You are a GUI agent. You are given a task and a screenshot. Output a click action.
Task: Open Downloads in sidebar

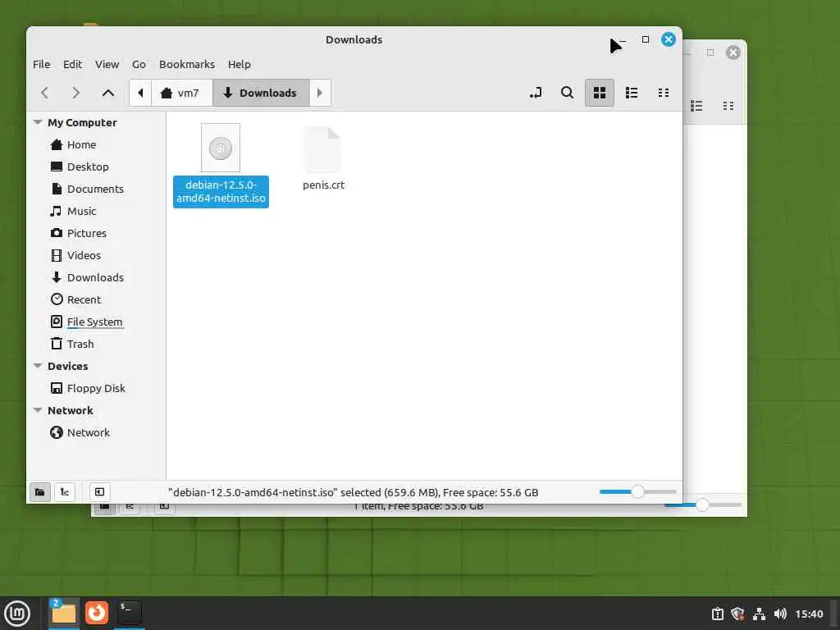point(97,277)
